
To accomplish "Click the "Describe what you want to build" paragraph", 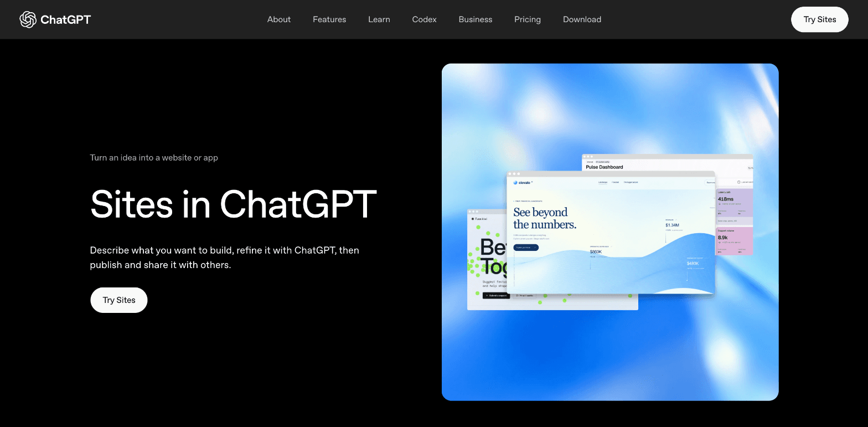I will [x=225, y=258].
